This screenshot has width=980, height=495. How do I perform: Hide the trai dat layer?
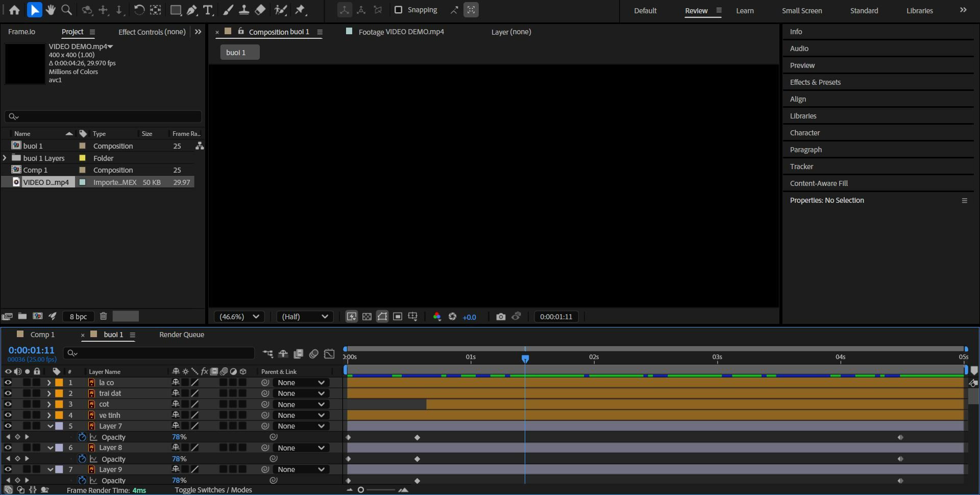pyautogui.click(x=8, y=393)
